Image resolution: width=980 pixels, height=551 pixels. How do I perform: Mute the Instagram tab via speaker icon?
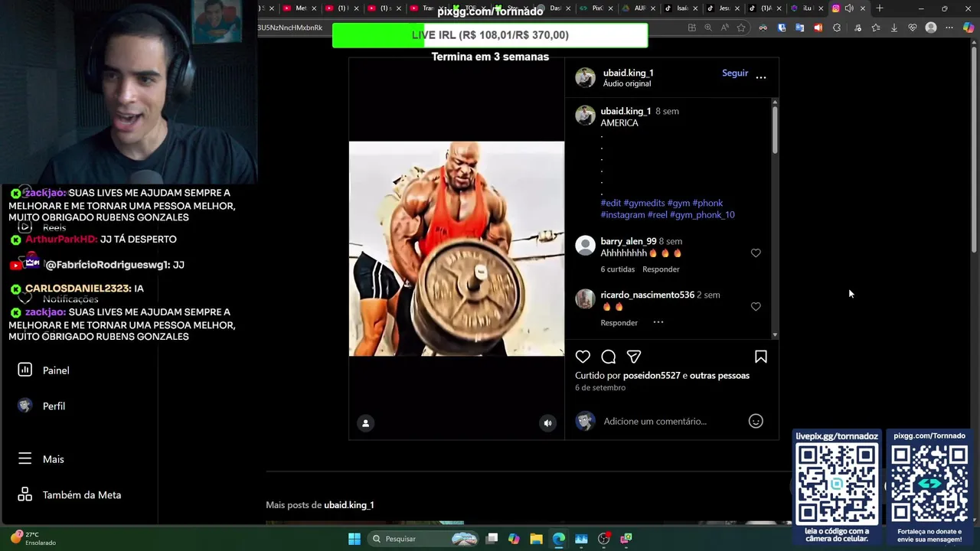coord(849,8)
